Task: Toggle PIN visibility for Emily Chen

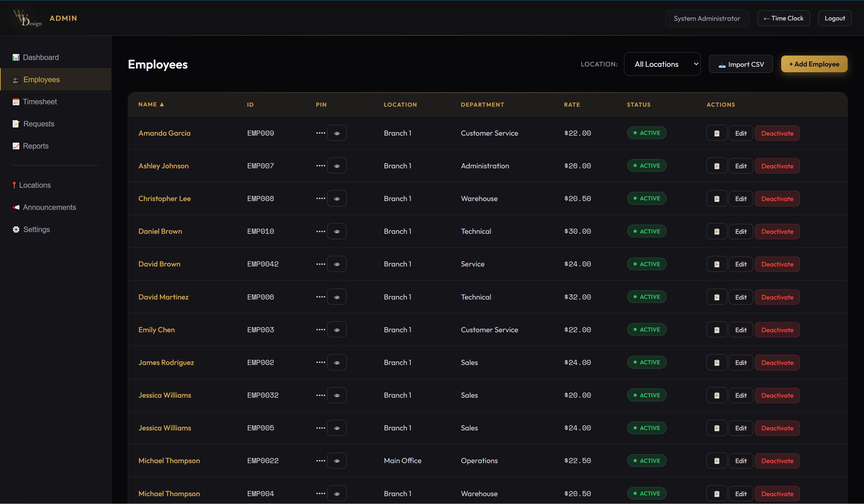Action: point(337,330)
